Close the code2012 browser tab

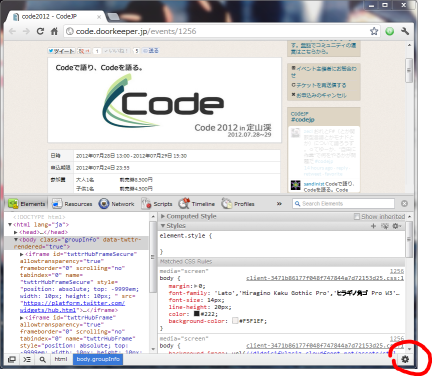click(99, 17)
